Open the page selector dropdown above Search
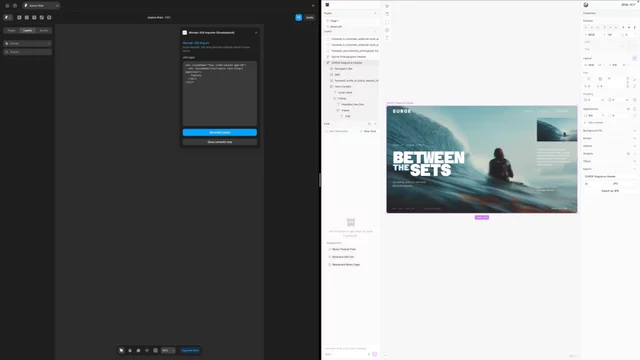The width and height of the screenshot is (640, 360). pyautogui.click(x=28, y=43)
